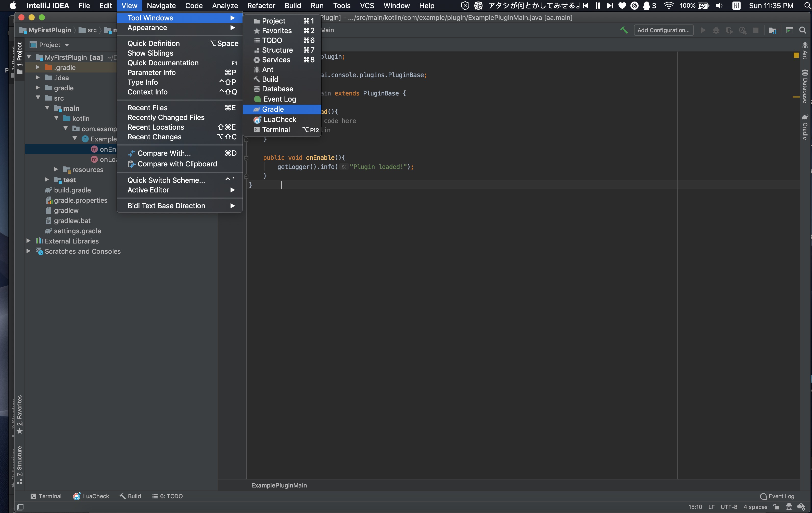Viewport: 812px width, 513px height.
Task: Click the View menu item
Action: [x=129, y=5]
